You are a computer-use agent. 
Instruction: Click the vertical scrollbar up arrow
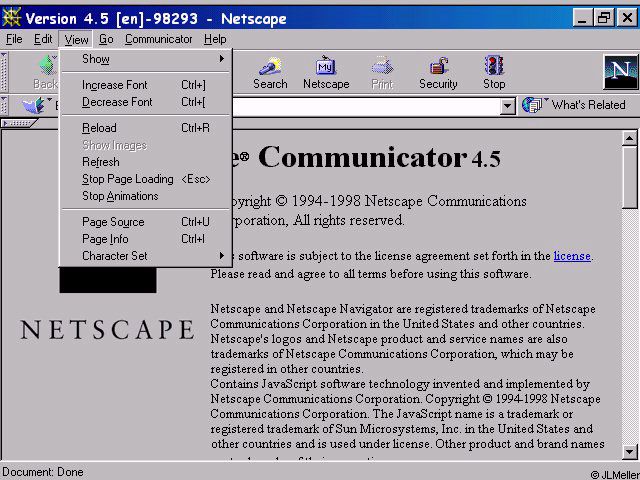pos(629,138)
